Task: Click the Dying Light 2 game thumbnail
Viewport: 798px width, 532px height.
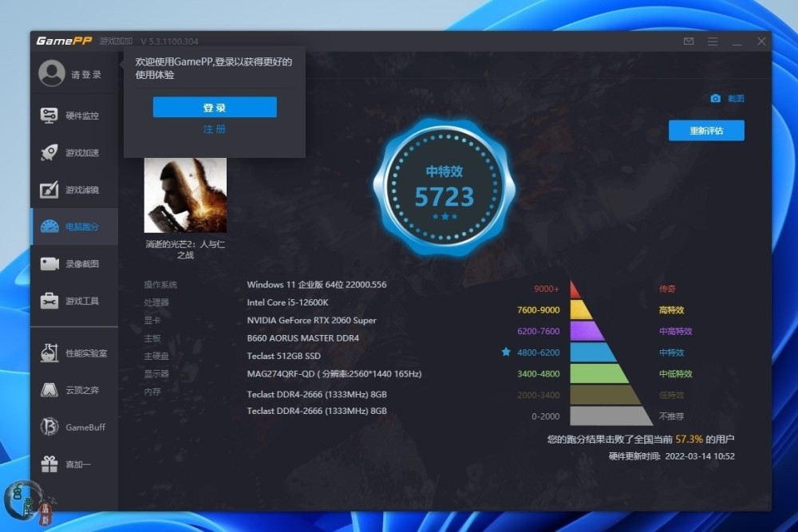Action: coord(185,195)
